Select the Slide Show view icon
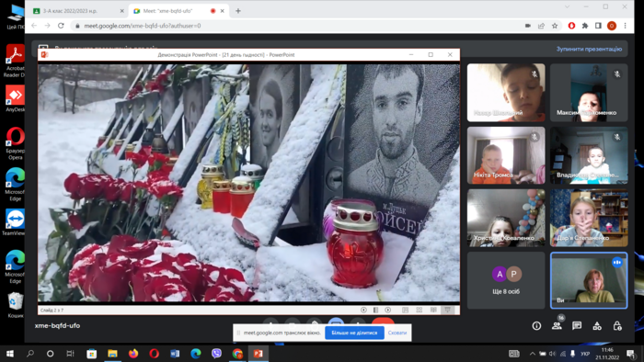This screenshot has width=644, height=362. (x=448, y=310)
